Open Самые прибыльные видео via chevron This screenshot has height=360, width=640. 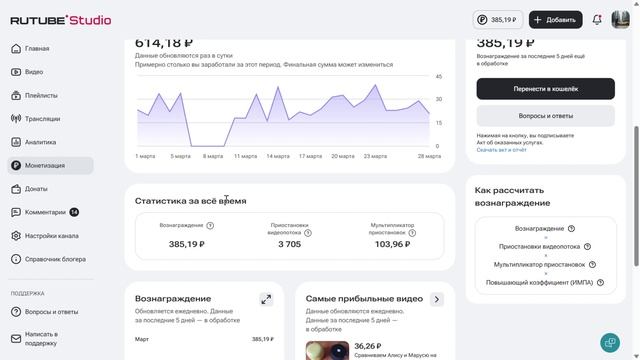(437, 299)
